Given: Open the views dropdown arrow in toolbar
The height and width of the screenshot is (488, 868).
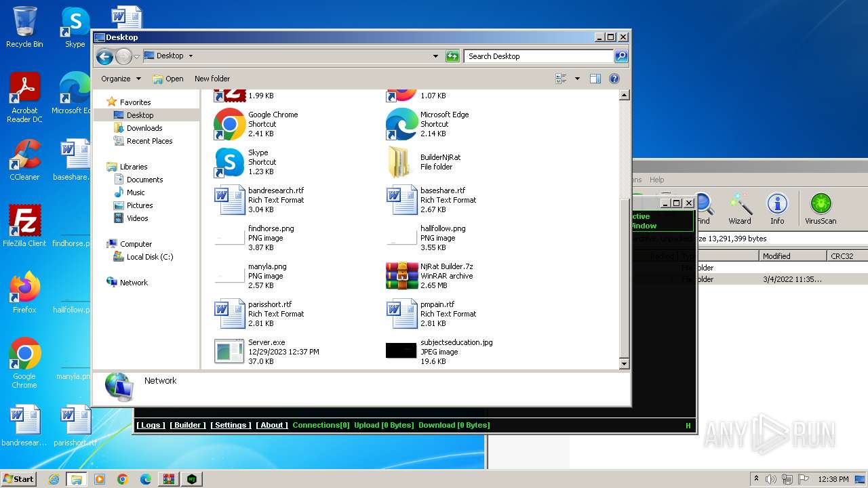Looking at the screenshot, I should click(x=577, y=79).
